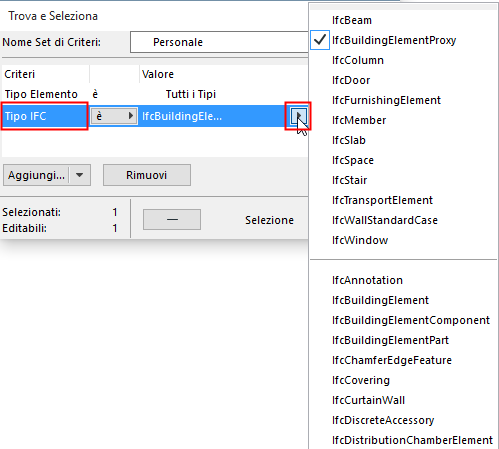The image size is (499, 449).
Task: Select IfcDoor menu entry
Action: click(x=403, y=80)
